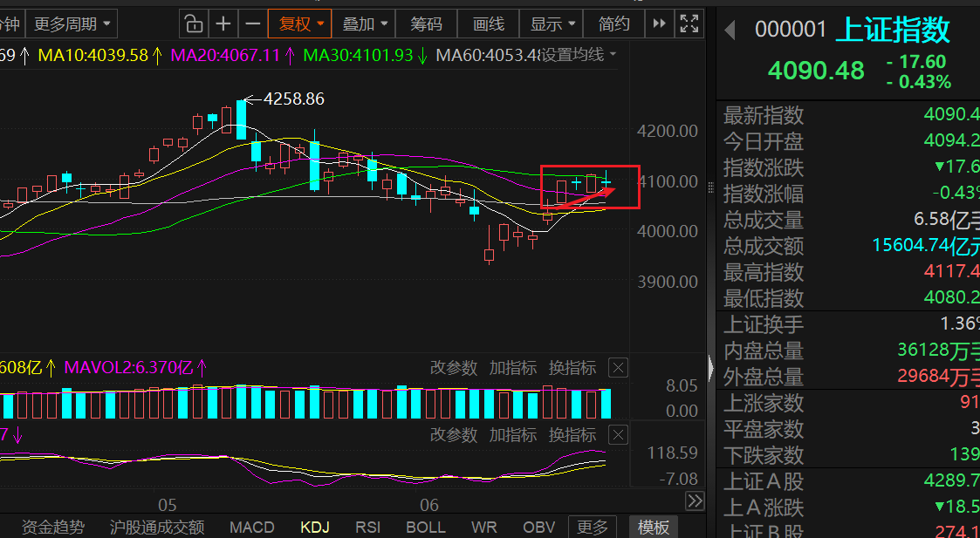Click the 画线 drawing tool button
This screenshot has width=980, height=538.
coord(489,24)
